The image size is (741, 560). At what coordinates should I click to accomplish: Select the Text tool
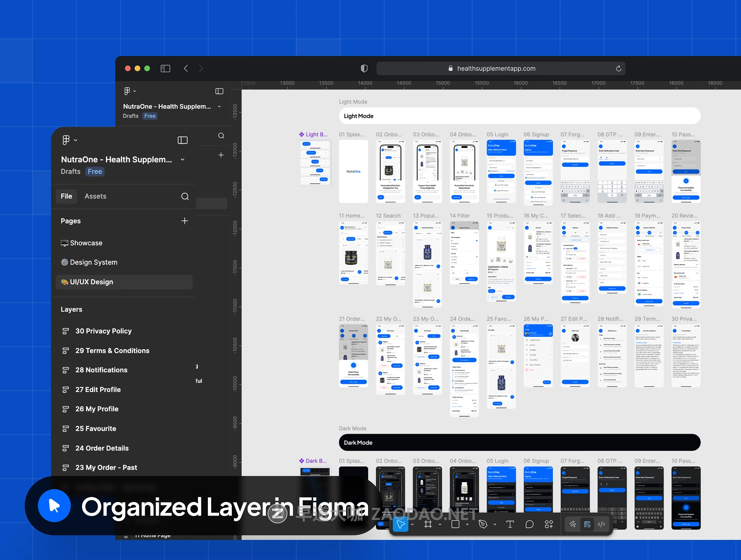click(x=510, y=524)
